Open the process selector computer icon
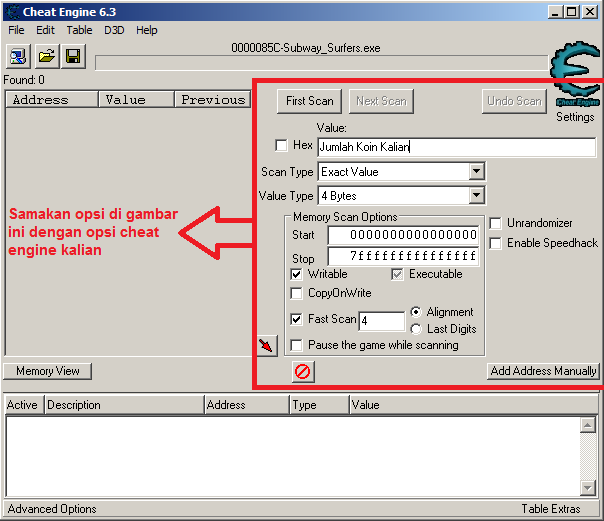The image size is (604, 521). 18,56
